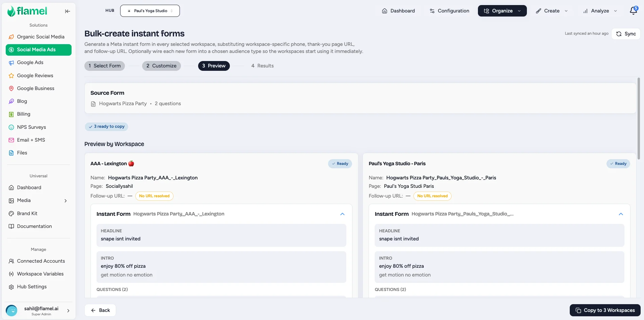This screenshot has width=644, height=320.
Task: Click the Hub Settings gear icon
Action: coord(11,287)
